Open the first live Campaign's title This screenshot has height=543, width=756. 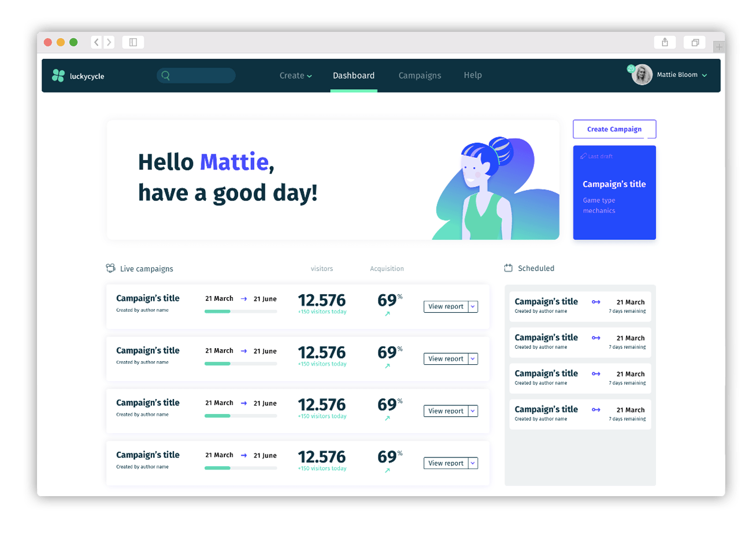(x=148, y=298)
